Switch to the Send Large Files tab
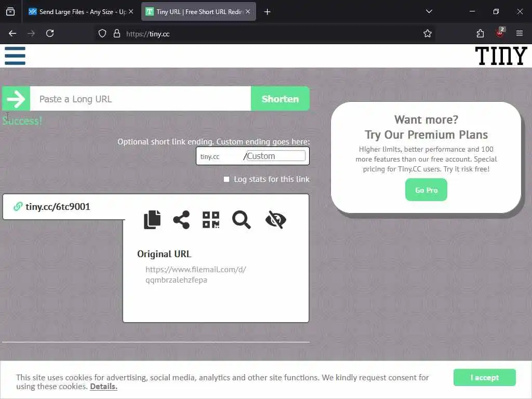Viewport: 532px width, 399px height. coord(81,12)
